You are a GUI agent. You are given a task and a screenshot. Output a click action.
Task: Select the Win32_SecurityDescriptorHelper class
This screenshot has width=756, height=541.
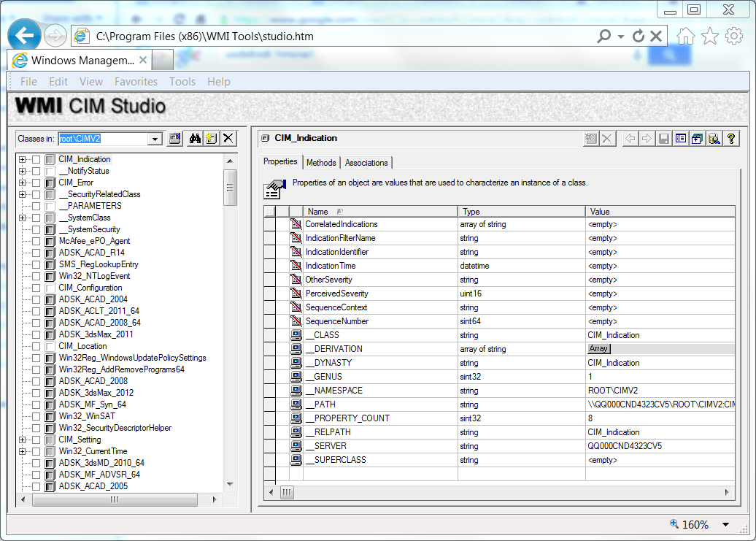click(x=115, y=428)
